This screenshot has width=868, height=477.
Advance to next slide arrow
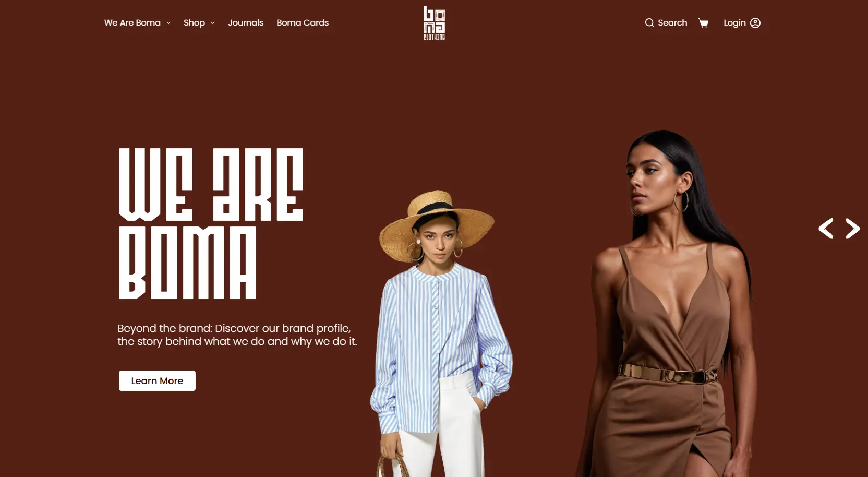(852, 229)
